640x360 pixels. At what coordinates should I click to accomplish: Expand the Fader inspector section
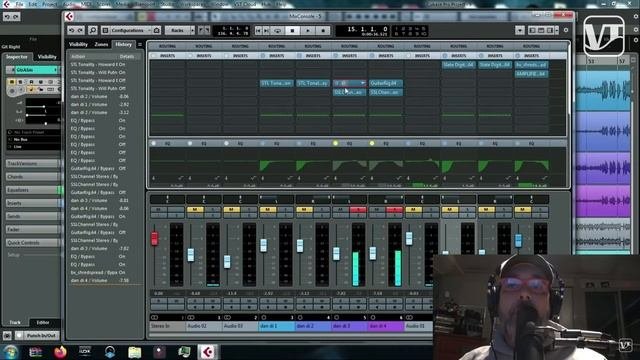tap(33, 229)
